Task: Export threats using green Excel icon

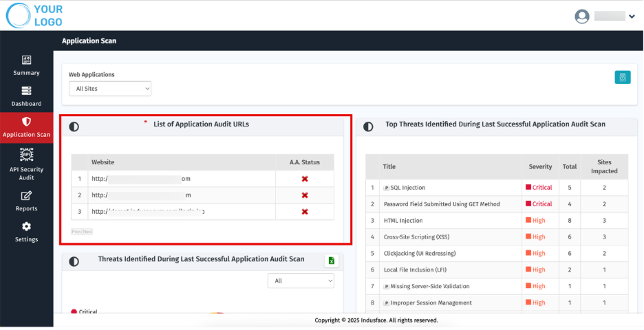Action: click(332, 261)
